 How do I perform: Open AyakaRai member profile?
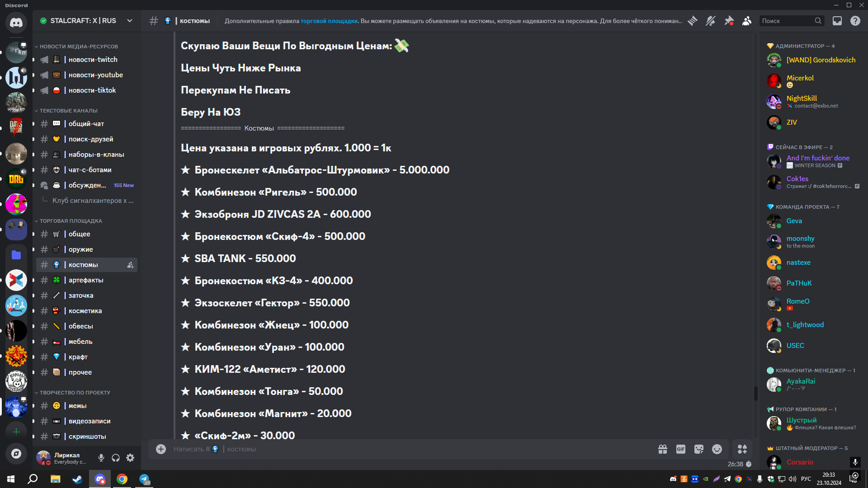click(x=815, y=385)
